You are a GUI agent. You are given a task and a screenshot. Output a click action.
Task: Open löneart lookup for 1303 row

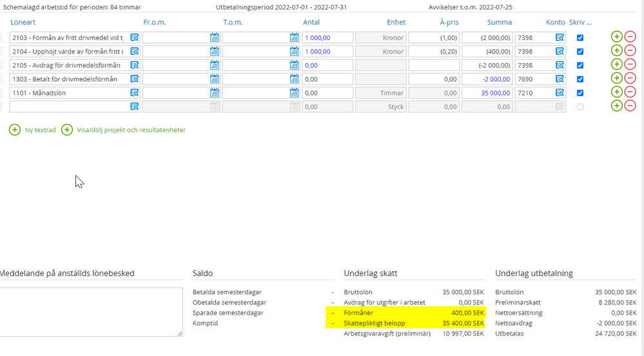tap(134, 79)
